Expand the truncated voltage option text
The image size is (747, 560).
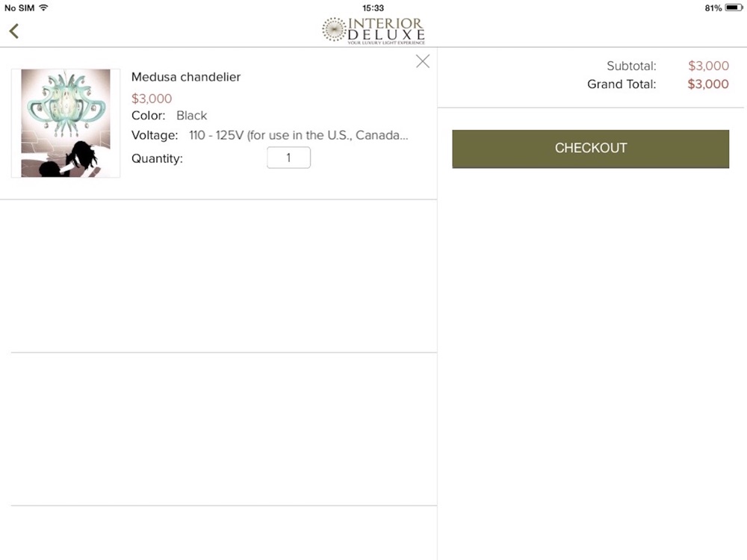coord(299,135)
